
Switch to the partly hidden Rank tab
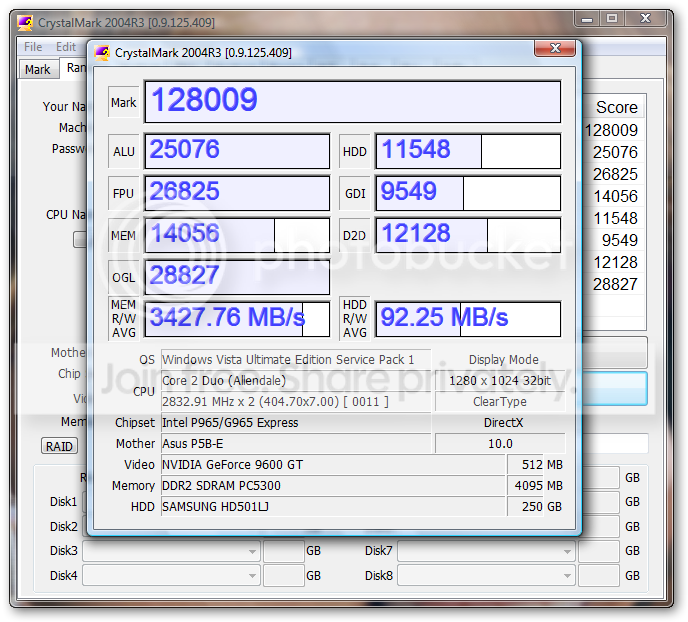(75, 68)
